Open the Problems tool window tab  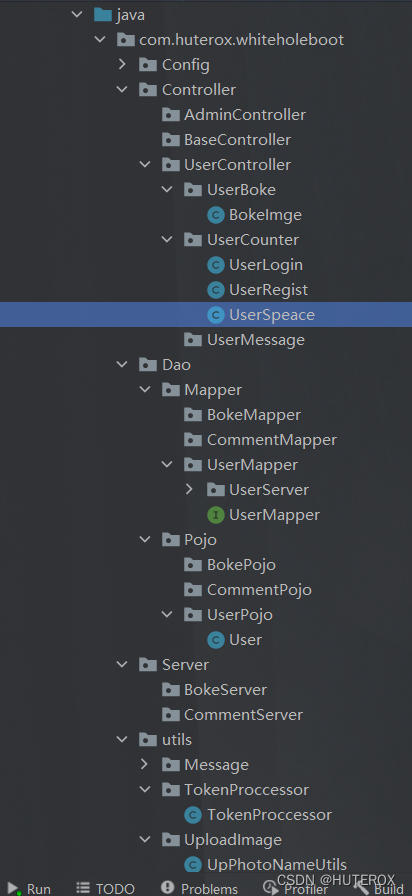point(199,889)
